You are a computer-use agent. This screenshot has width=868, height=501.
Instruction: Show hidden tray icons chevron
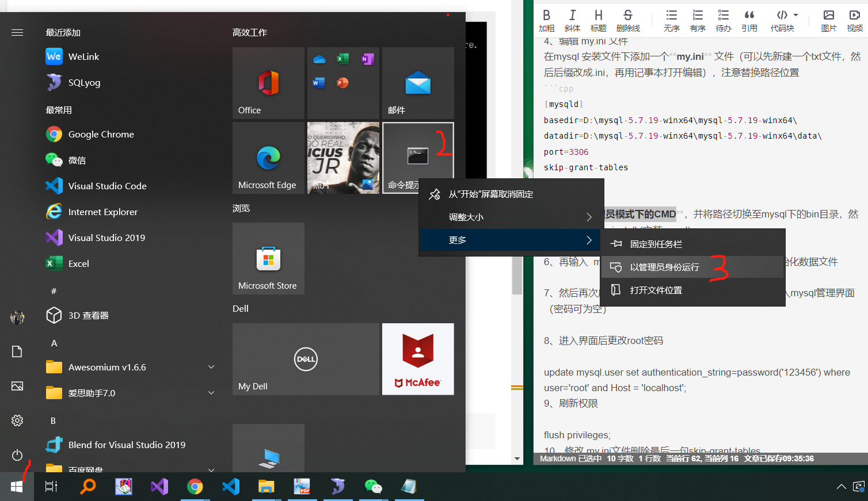click(x=841, y=487)
